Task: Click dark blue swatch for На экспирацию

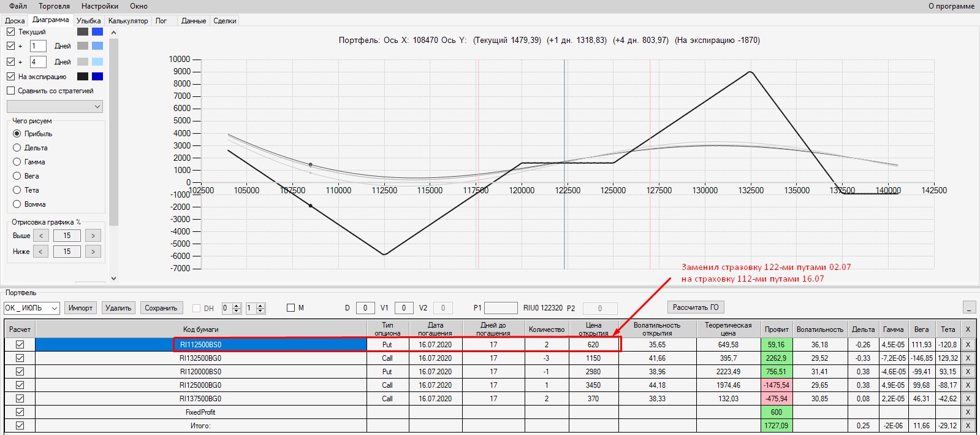Action: click(x=97, y=77)
